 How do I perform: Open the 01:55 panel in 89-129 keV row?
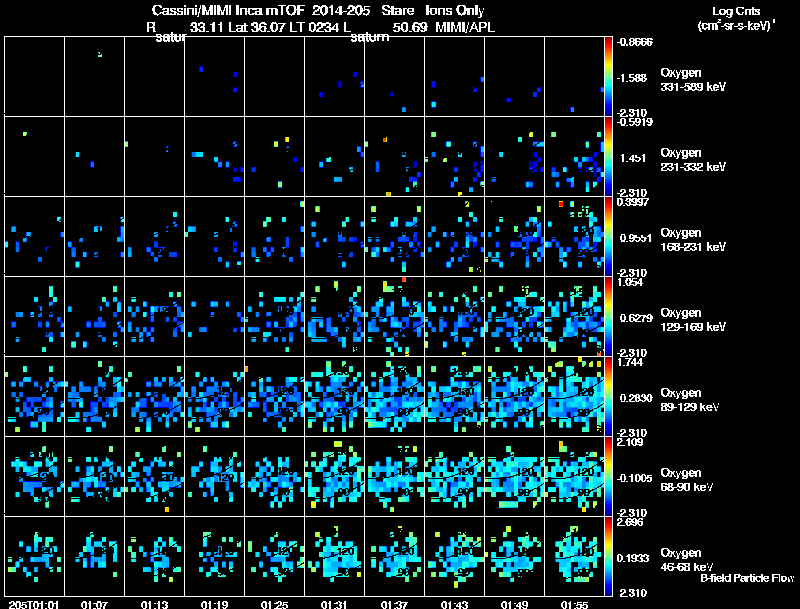coord(574,396)
